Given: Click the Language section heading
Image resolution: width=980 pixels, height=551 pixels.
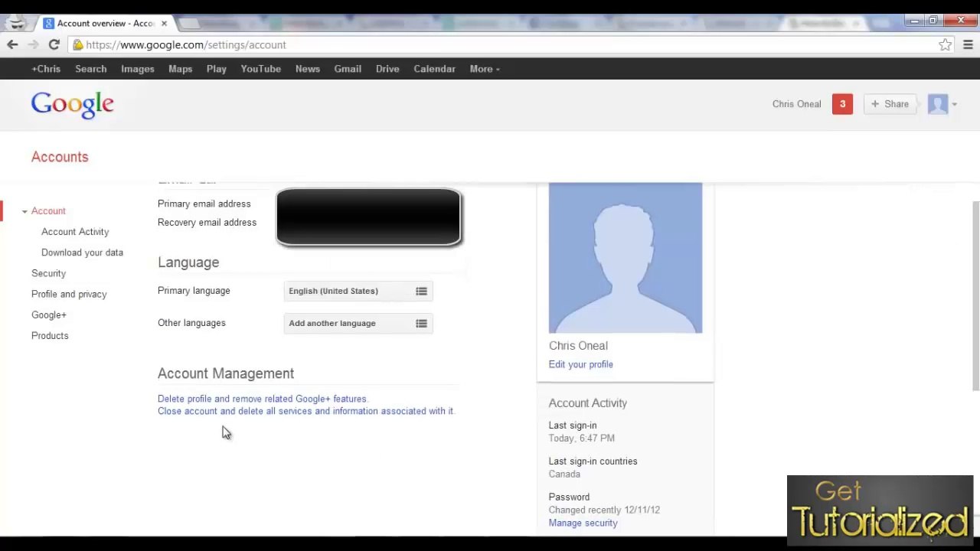Looking at the screenshot, I should [x=188, y=262].
